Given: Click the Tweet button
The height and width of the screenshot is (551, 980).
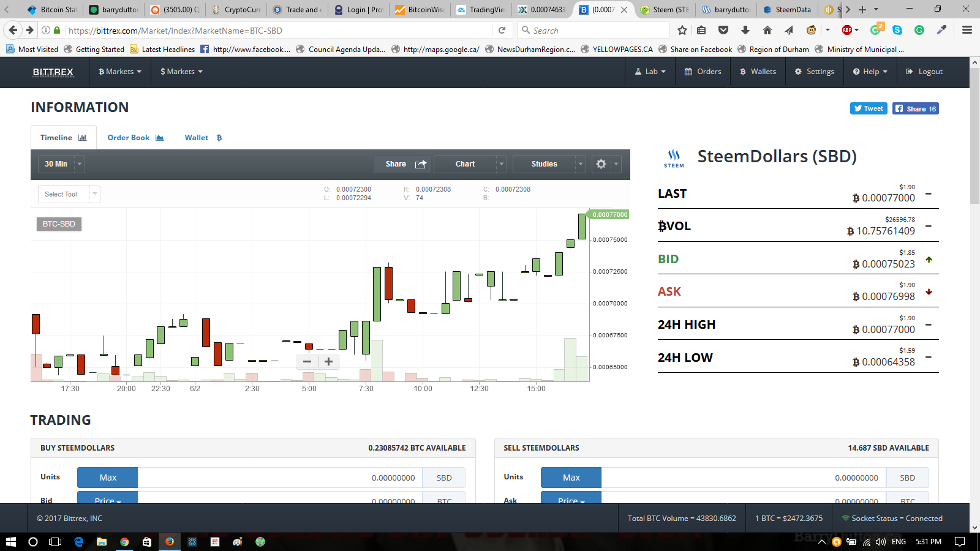Looking at the screenshot, I should coord(869,108).
